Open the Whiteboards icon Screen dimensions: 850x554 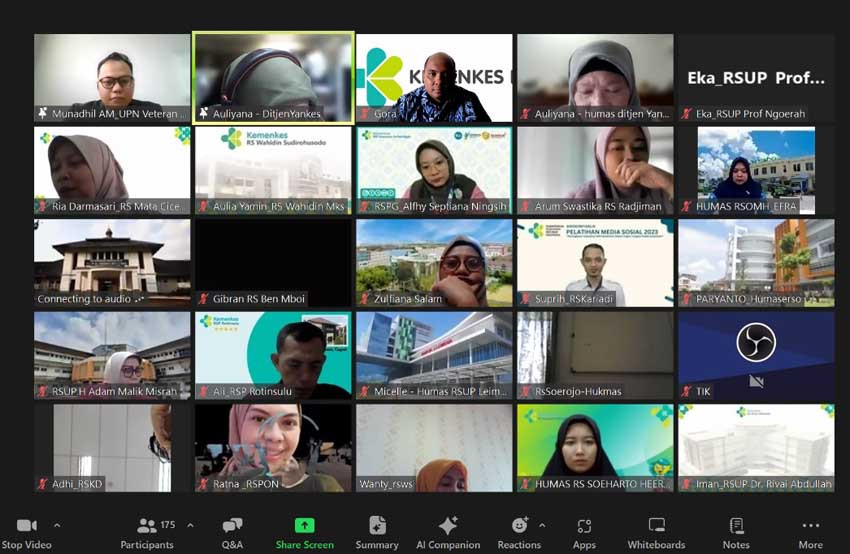pos(656,525)
